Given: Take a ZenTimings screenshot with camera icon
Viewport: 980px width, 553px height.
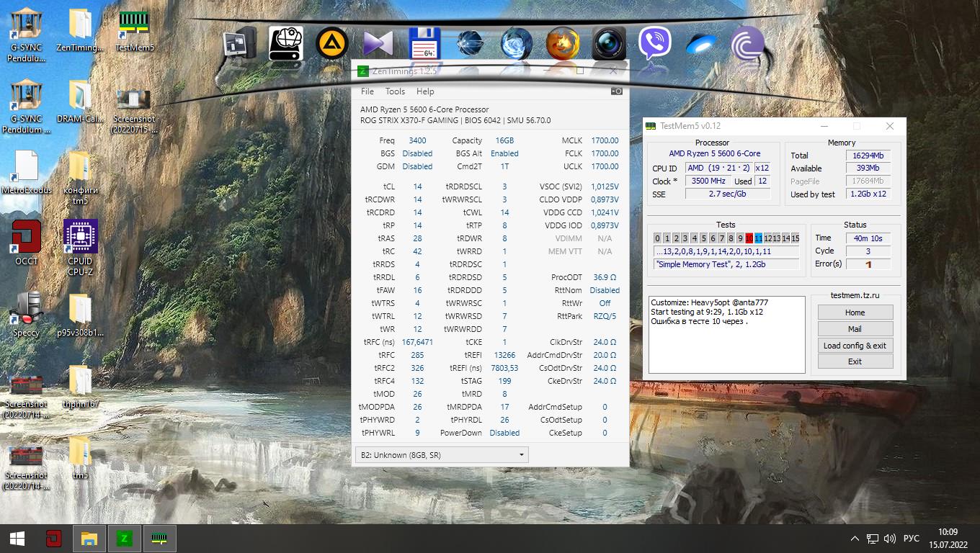Looking at the screenshot, I should coord(616,91).
